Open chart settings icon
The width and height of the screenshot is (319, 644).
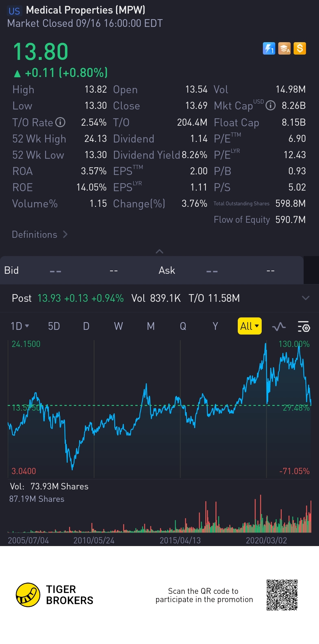coord(303,326)
